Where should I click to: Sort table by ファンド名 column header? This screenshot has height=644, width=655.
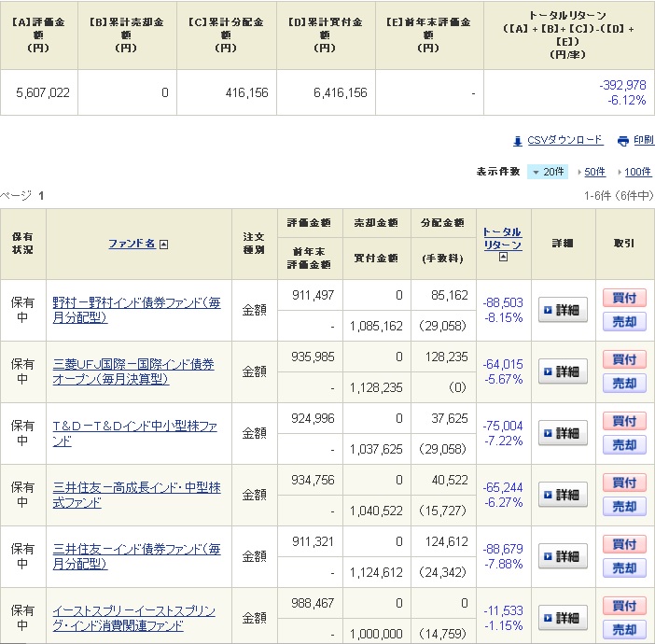point(132,244)
